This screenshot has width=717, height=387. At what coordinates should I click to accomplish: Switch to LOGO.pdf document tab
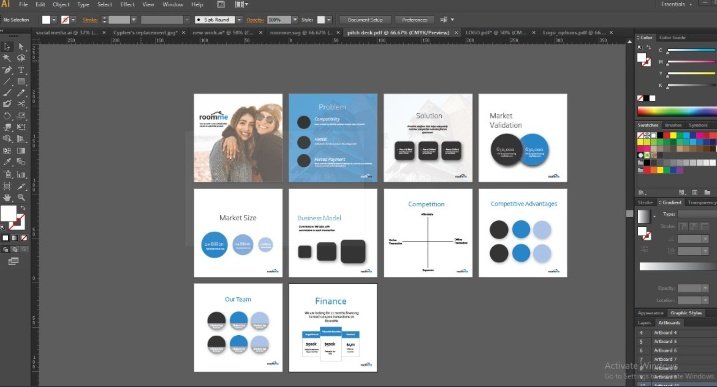[494, 33]
